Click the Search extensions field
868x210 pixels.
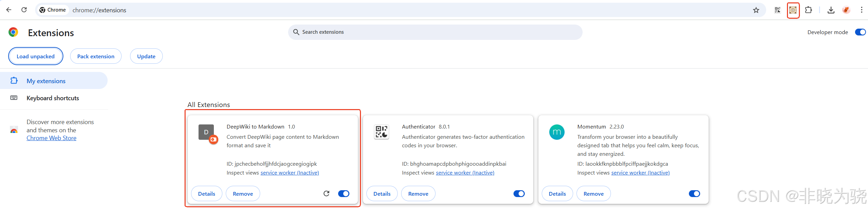point(435,32)
